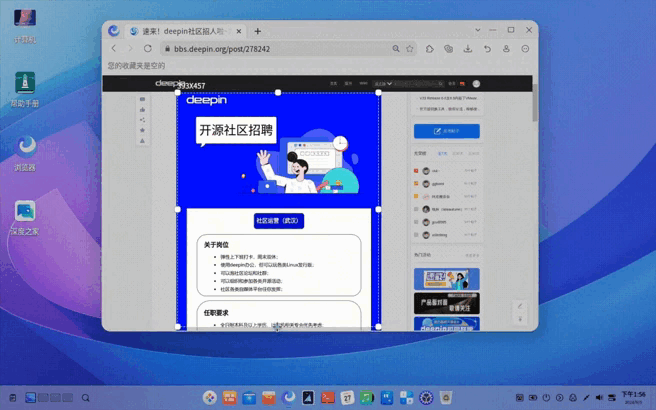Viewport: 656px width, 410px height.
Task: Expand the tab list chevron in title bar
Action: point(478,30)
